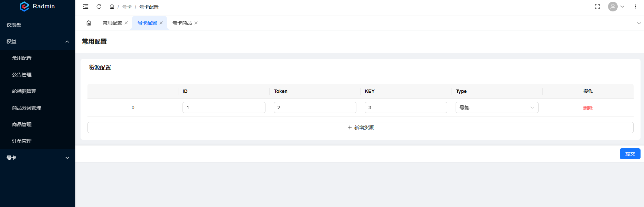
Task: Open the home tab icon
Action: [89, 23]
